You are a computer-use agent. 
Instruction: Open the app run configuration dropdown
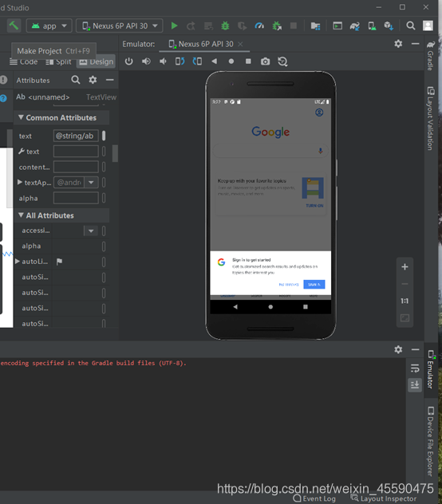pos(49,26)
